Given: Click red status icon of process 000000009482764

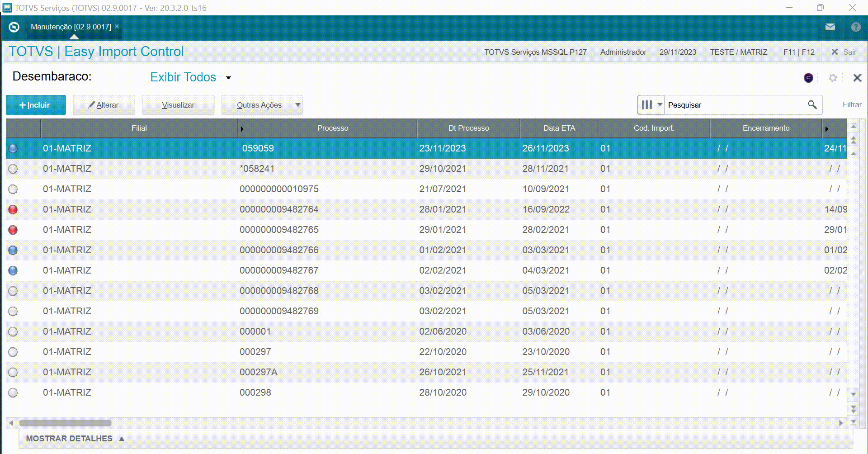Looking at the screenshot, I should 13,209.
